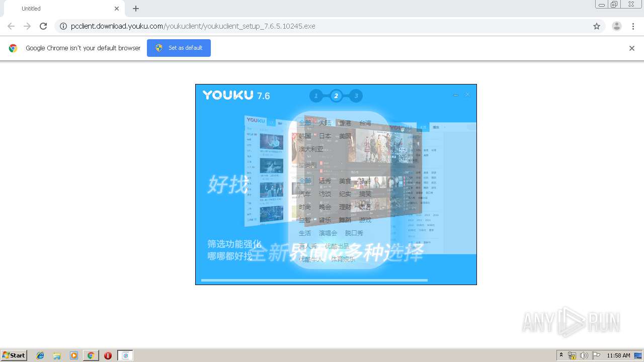This screenshot has width=644, height=362.
Task: Close the Youku installer window
Action: coord(467,95)
